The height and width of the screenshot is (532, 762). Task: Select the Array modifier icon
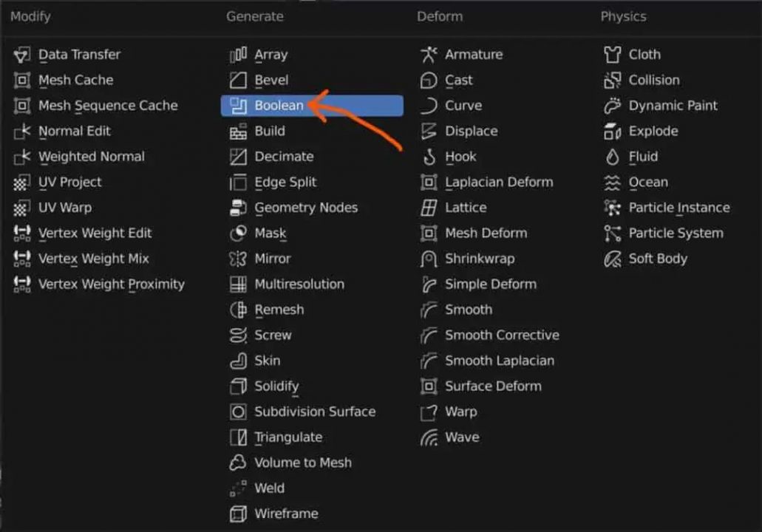coord(238,55)
